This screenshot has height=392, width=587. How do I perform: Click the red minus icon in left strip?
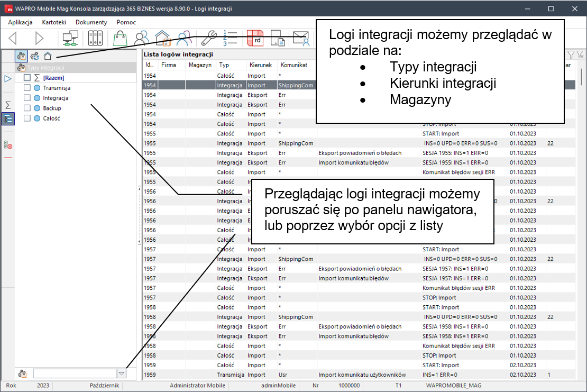click(8, 158)
